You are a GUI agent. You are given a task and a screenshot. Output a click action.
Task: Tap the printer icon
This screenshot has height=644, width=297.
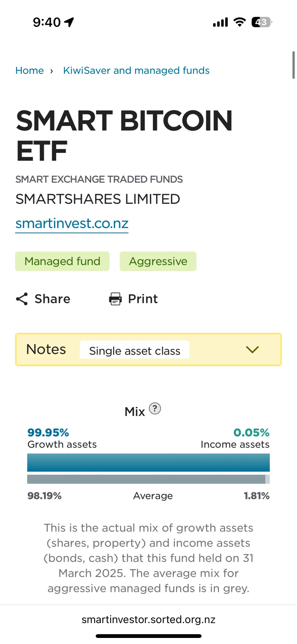point(115,299)
